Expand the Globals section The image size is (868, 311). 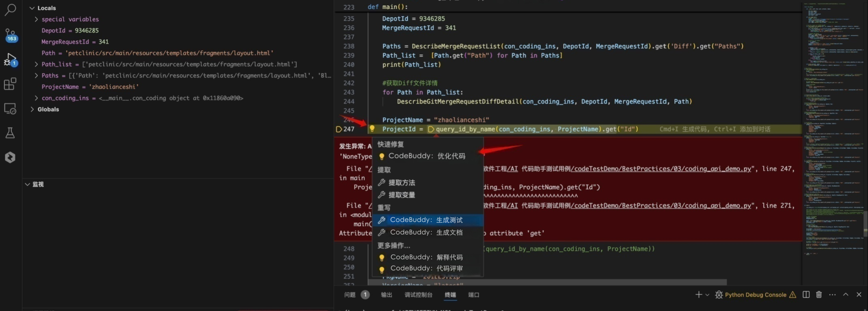tap(32, 109)
